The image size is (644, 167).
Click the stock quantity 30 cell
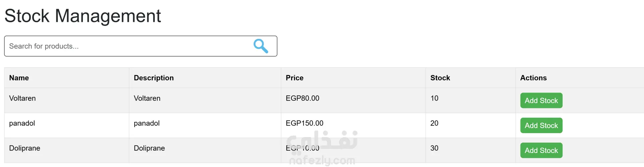434,148
